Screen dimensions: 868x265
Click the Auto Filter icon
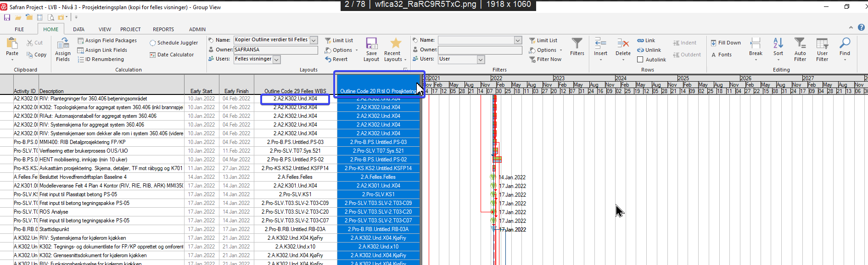(x=800, y=44)
